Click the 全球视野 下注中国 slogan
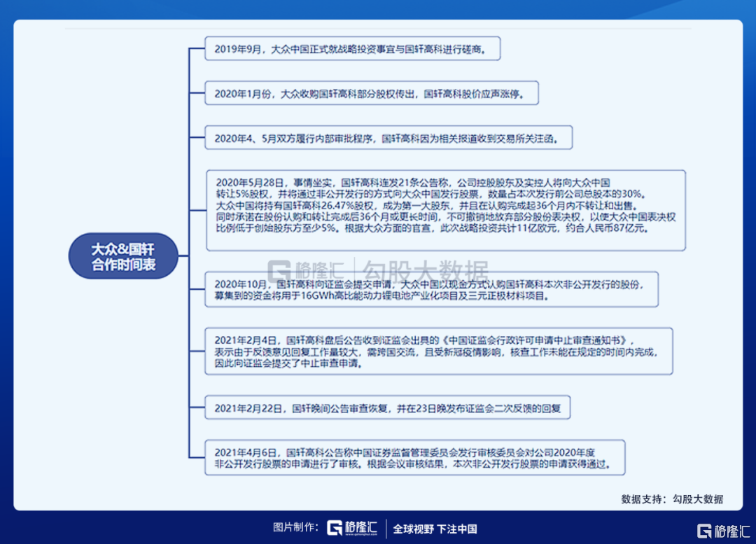Image resolution: width=756 pixels, height=544 pixels. 435,529
